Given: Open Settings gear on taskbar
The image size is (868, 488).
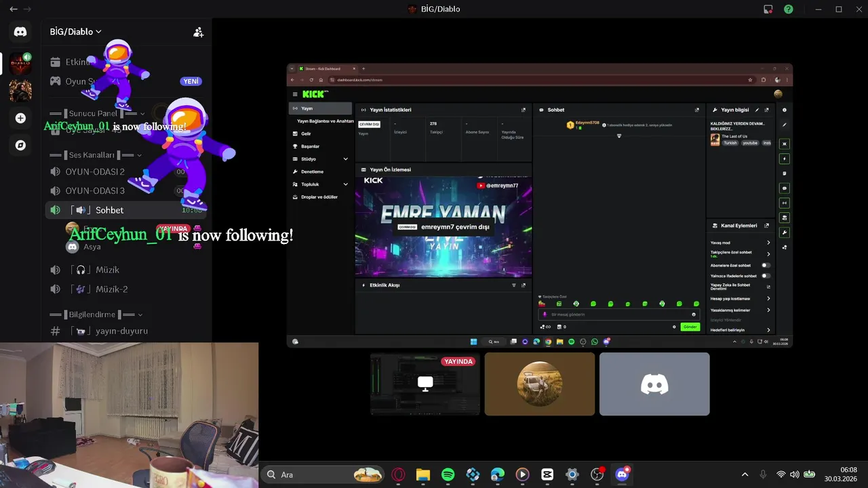Looking at the screenshot, I should [572, 474].
